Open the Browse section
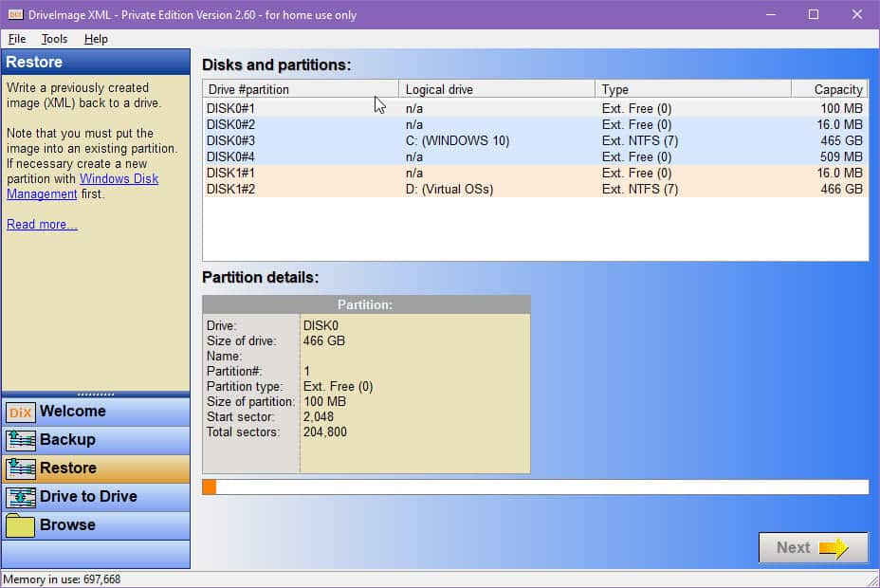This screenshot has width=880, height=588. (96, 525)
